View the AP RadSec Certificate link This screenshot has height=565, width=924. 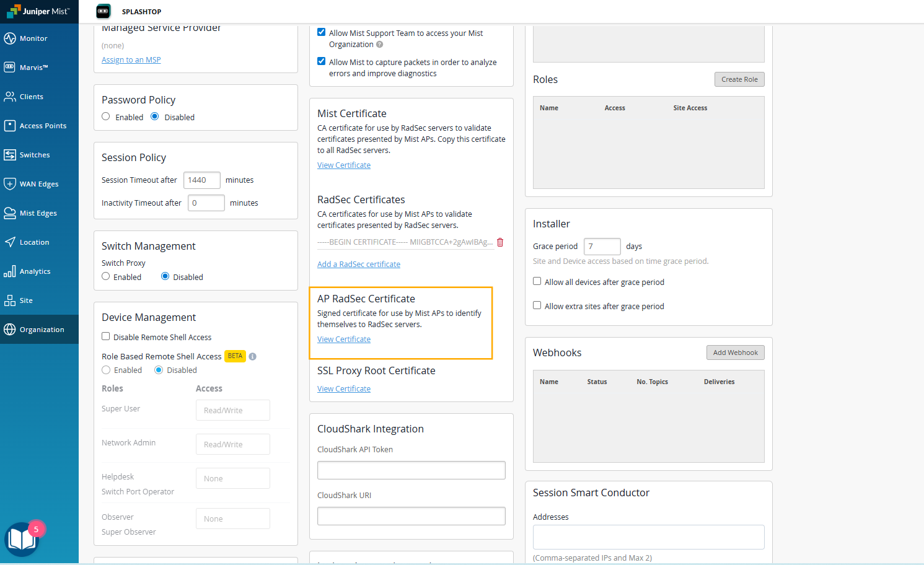coord(344,339)
